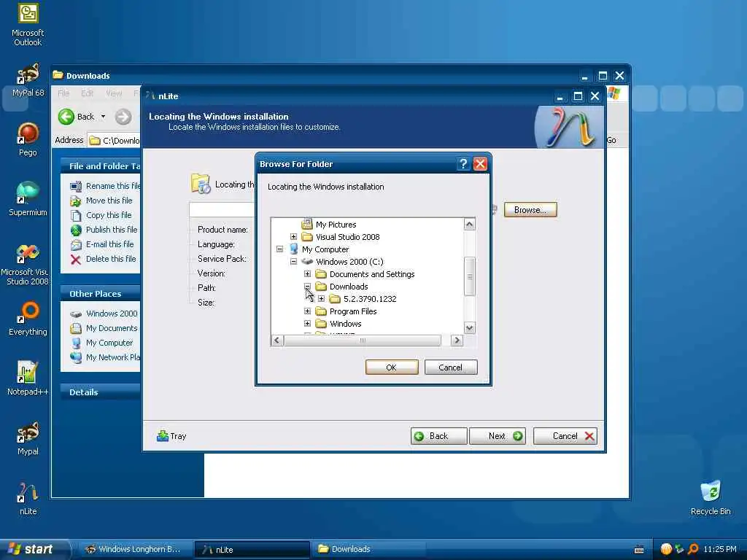Select Windows folder in tree
This screenshot has height=560, width=747.
[x=345, y=323]
